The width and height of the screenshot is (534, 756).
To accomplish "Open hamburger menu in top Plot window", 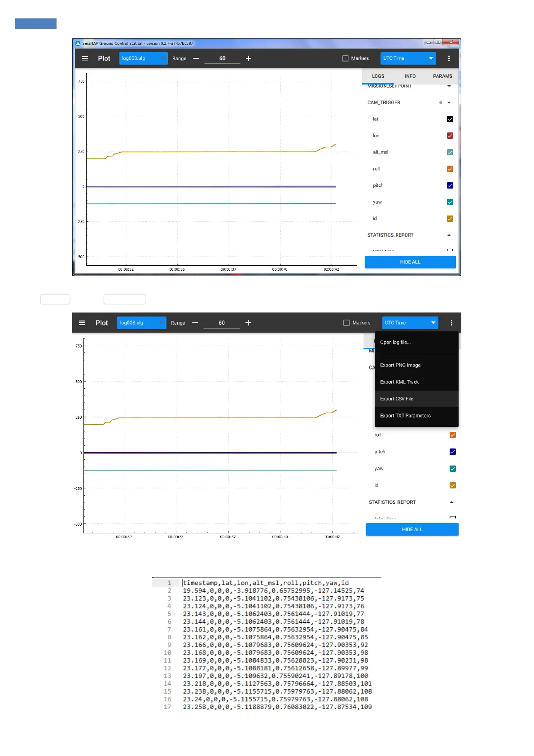I will click(85, 58).
